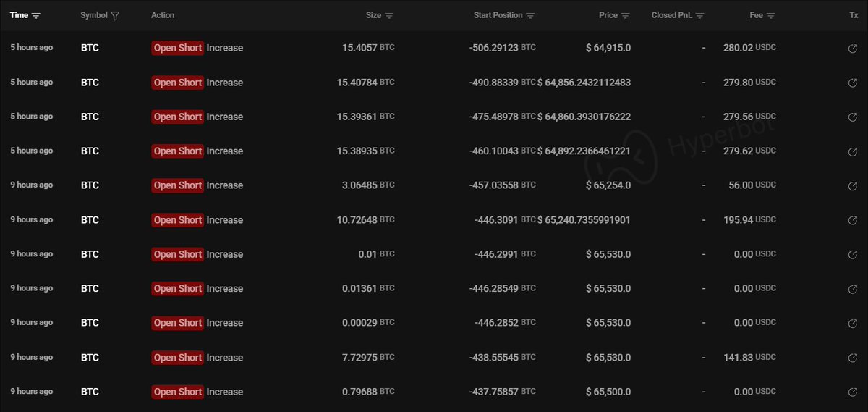
Task: Select the Open Short badge at $64,915.0
Action: (178, 48)
